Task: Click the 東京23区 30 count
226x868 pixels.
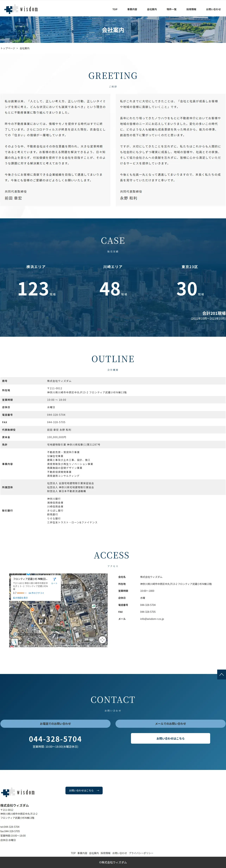Action: pyautogui.click(x=187, y=289)
